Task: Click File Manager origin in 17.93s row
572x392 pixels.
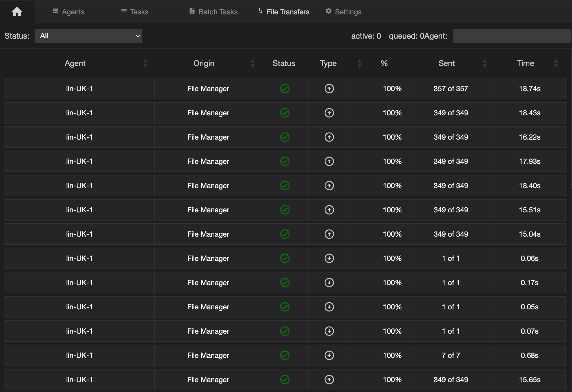Action: pyautogui.click(x=208, y=161)
